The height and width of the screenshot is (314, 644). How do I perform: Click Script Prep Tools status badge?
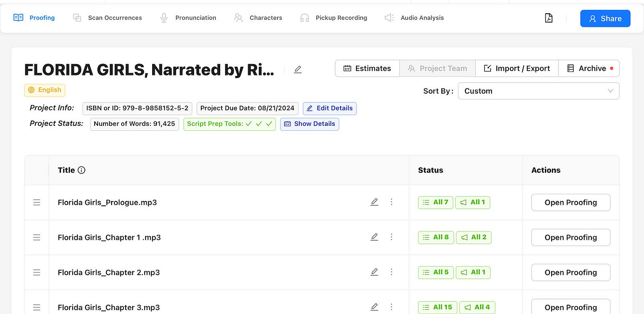pyautogui.click(x=230, y=124)
